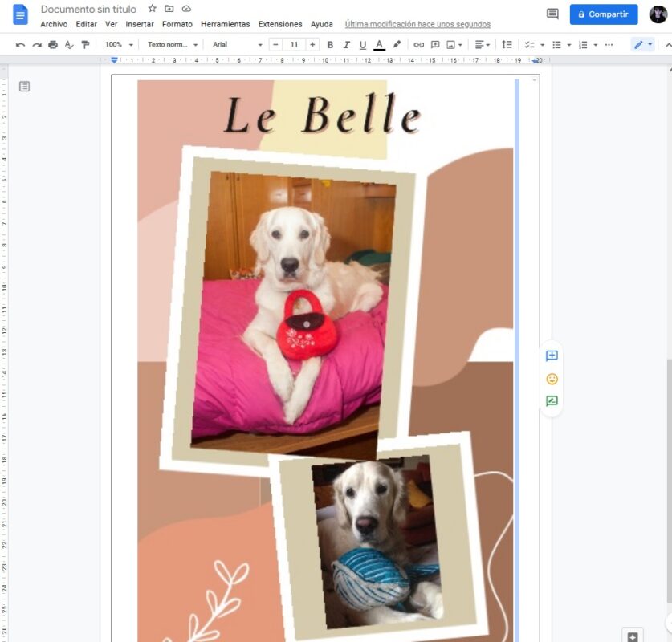Screen dimensions: 672x642
Task: Open the document outline icon
Action: pyautogui.click(x=24, y=86)
